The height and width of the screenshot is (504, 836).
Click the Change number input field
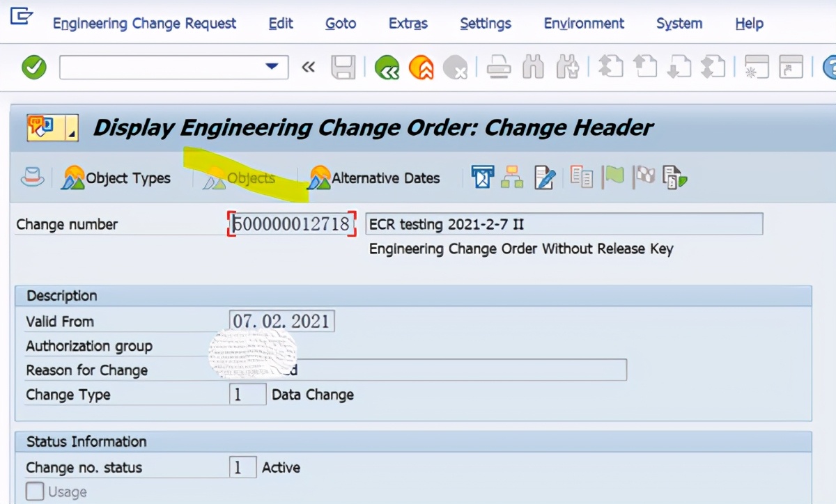[291, 224]
